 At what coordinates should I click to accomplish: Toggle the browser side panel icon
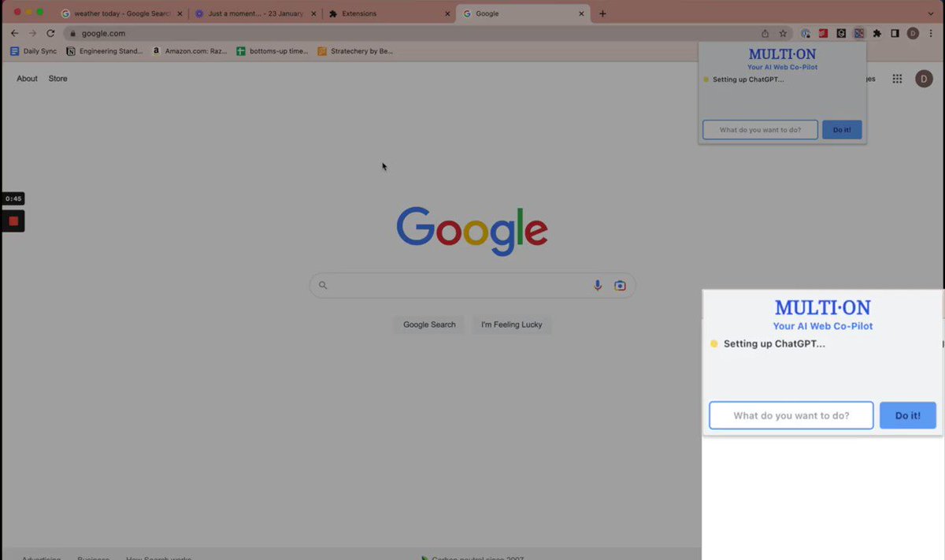pos(895,33)
